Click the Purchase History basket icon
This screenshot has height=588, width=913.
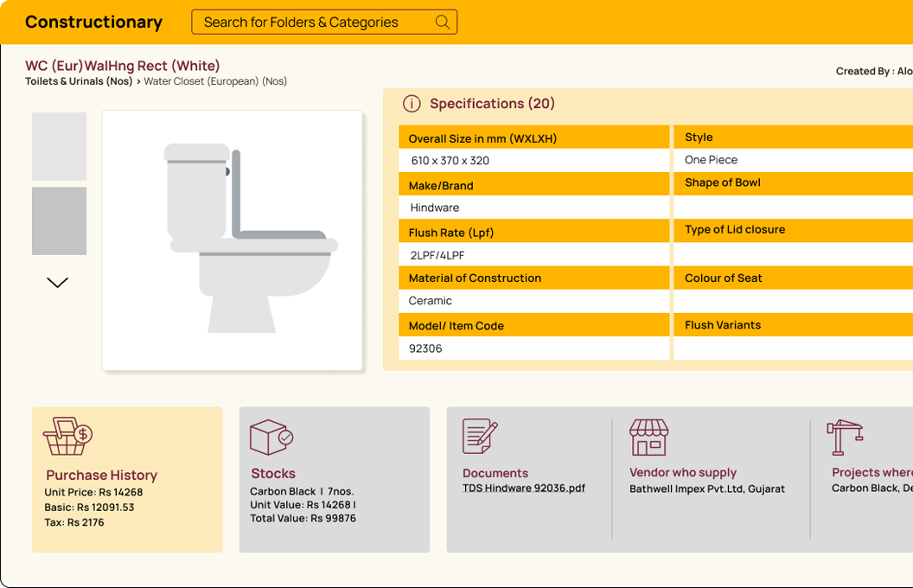[67, 436]
